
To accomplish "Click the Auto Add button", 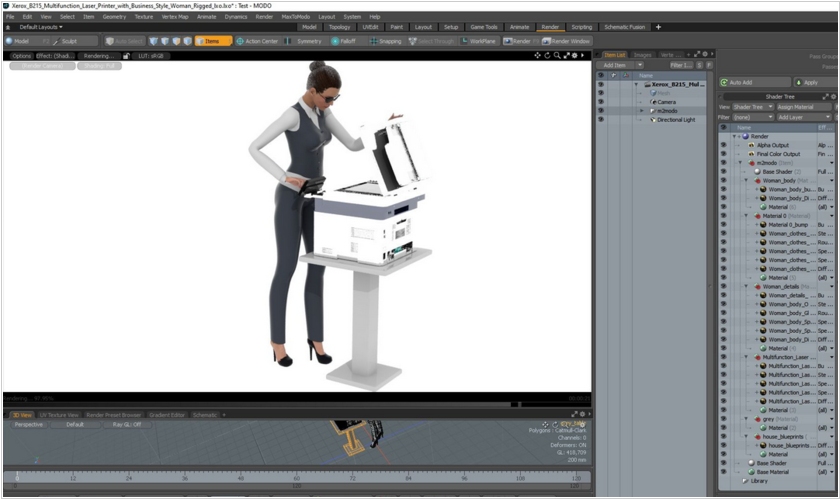I will coord(743,82).
